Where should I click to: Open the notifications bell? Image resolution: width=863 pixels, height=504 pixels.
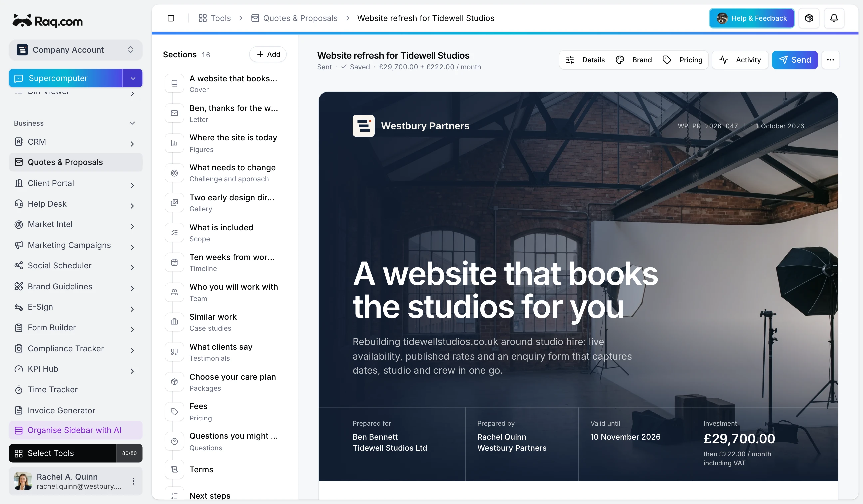[834, 18]
